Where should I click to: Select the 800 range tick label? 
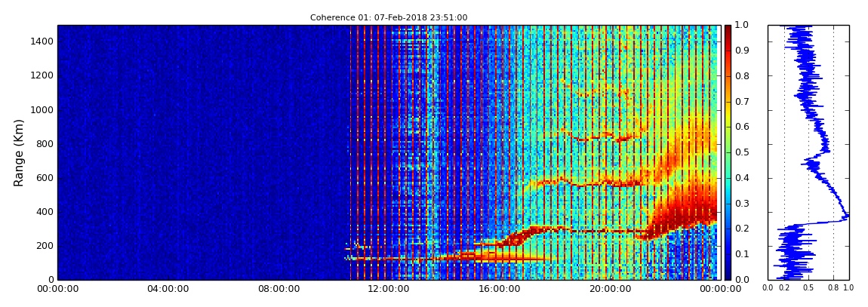[45, 144]
